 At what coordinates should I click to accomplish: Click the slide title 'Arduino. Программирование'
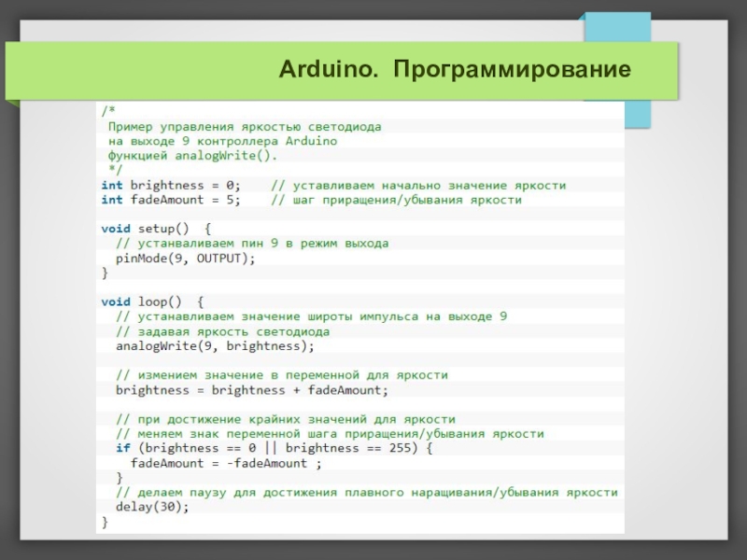tap(455, 69)
